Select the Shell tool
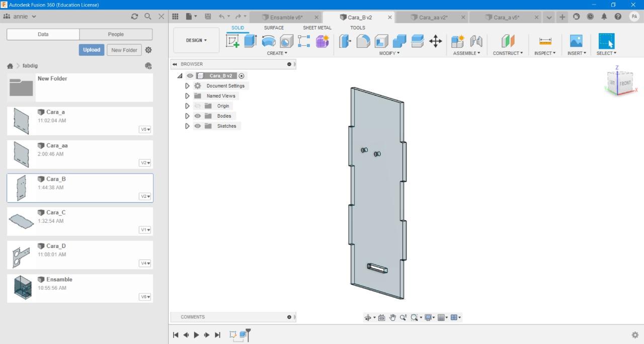644x344 pixels. coord(381,41)
